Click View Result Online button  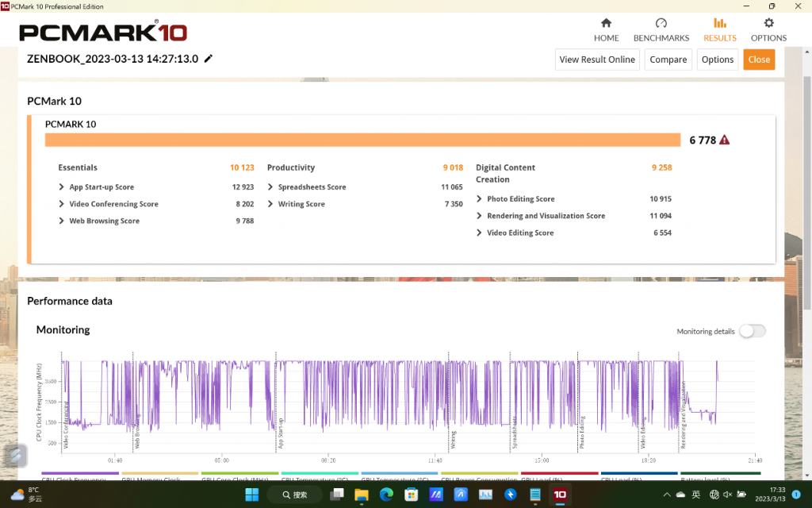point(597,60)
